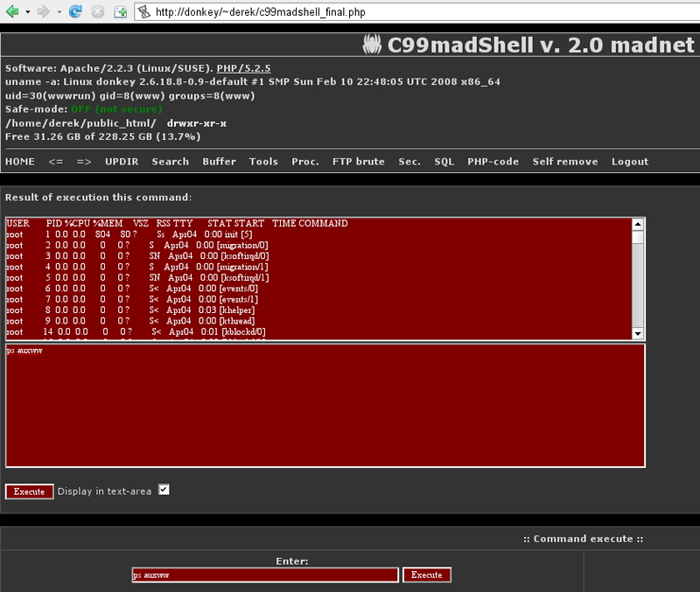700x592 pixels.
Task: Click the site icon in address bar
Action: tap(143, 11)
